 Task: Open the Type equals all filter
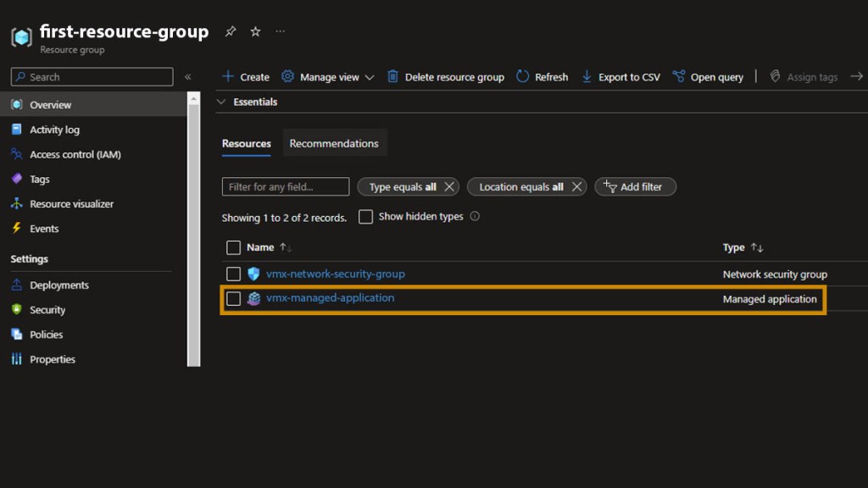403,187
